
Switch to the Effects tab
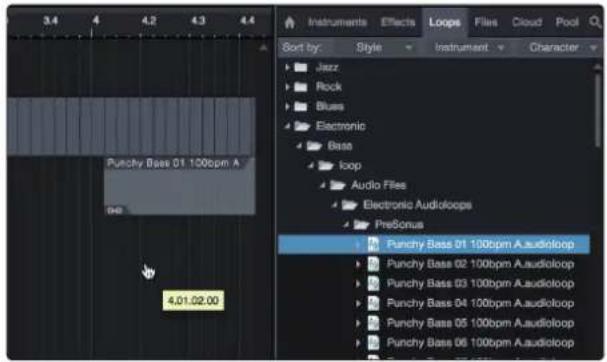point(398,22)
